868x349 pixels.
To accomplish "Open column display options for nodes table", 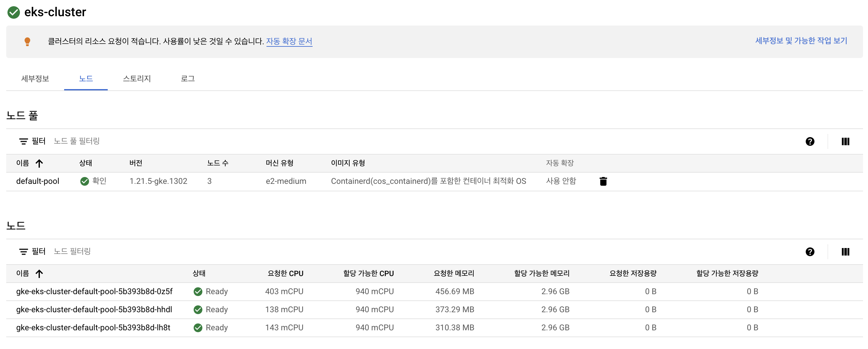I will (845, 251).
